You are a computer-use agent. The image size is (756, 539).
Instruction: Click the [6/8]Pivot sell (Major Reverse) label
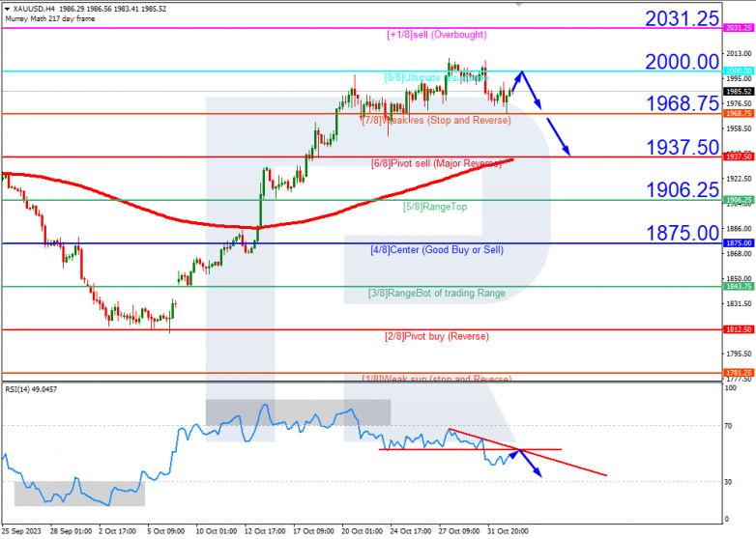[x=436, y=163]
